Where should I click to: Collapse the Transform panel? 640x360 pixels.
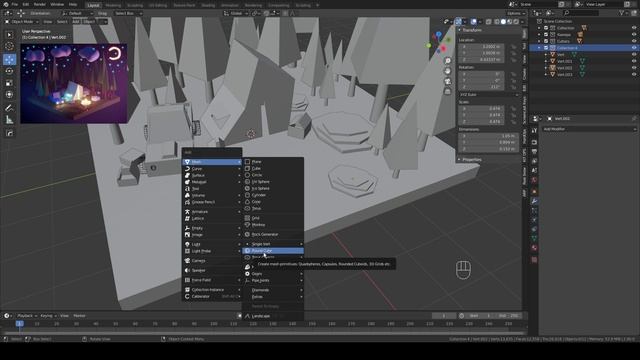point(471,30)
